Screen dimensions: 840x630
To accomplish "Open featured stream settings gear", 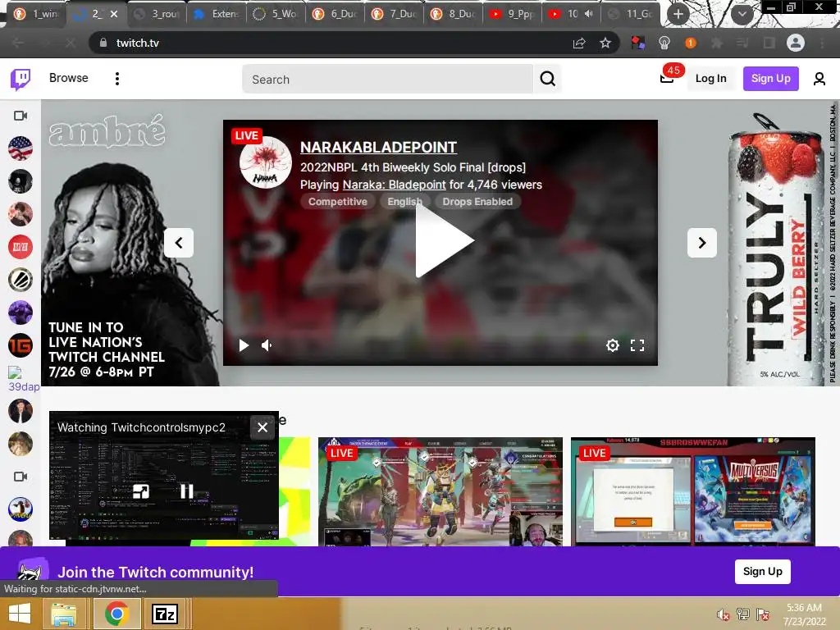I will tap(612, 345).
